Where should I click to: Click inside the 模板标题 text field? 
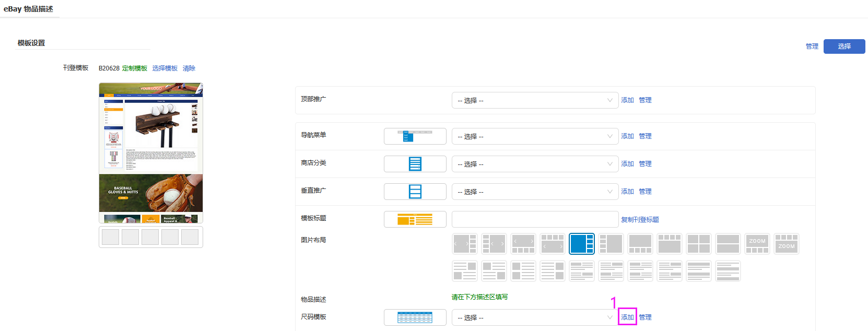coord(535,219)
